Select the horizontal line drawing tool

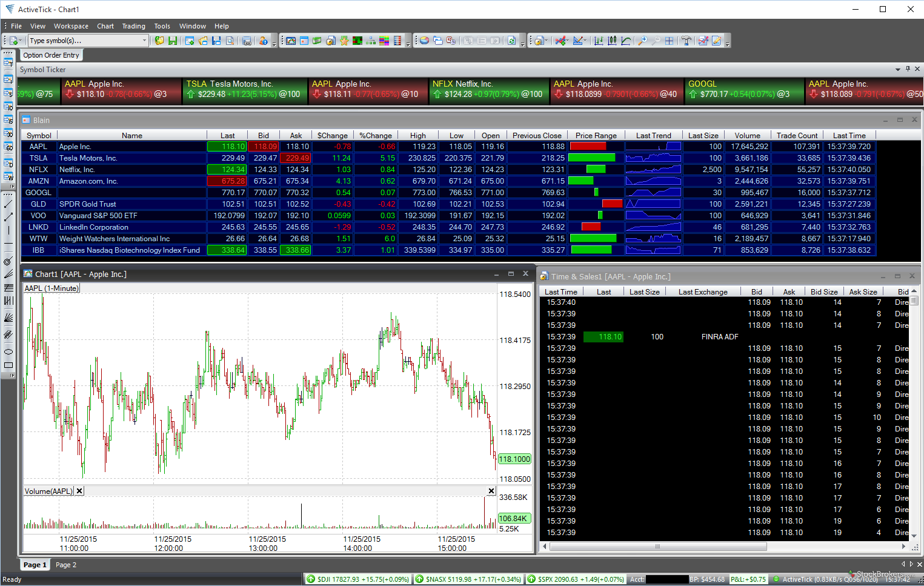pyautogui.click(x=8, y=244)
